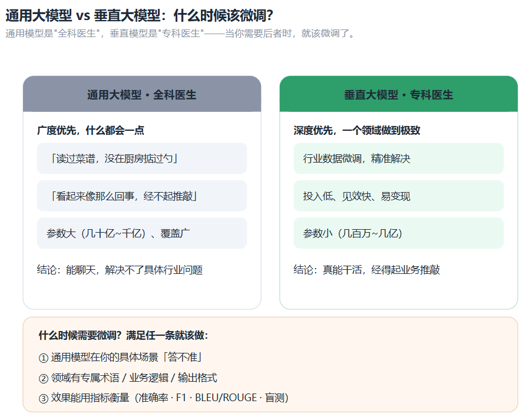Click the box "读过菜谱，没在厨房掂过勺"
Image resolution: width=529 pixels, height=420 pixels.
[x=142, y=158]
